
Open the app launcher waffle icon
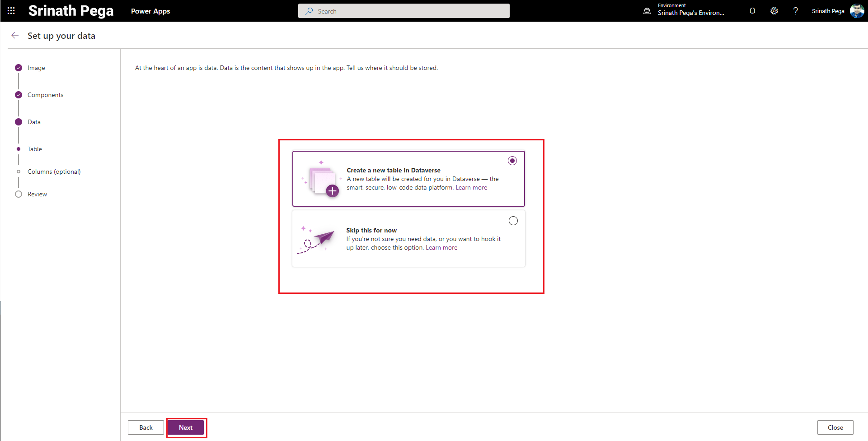click(x=11, y=11)
